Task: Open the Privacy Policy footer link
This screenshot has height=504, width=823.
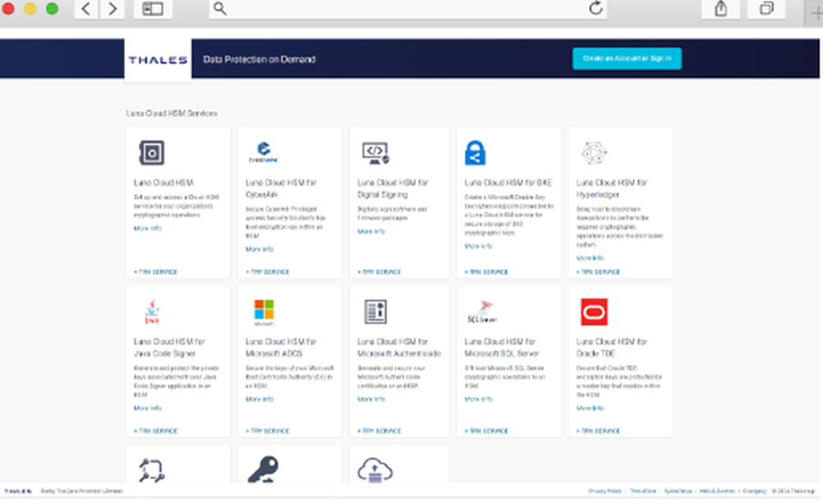Action: click(605, 492)
